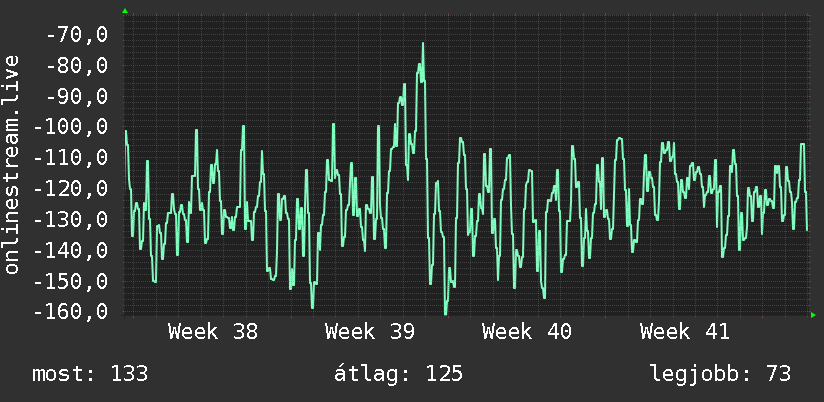Click the -110,0 y-axis label
The height and width of the screenshot is (402, 824).
coord(71,158)
